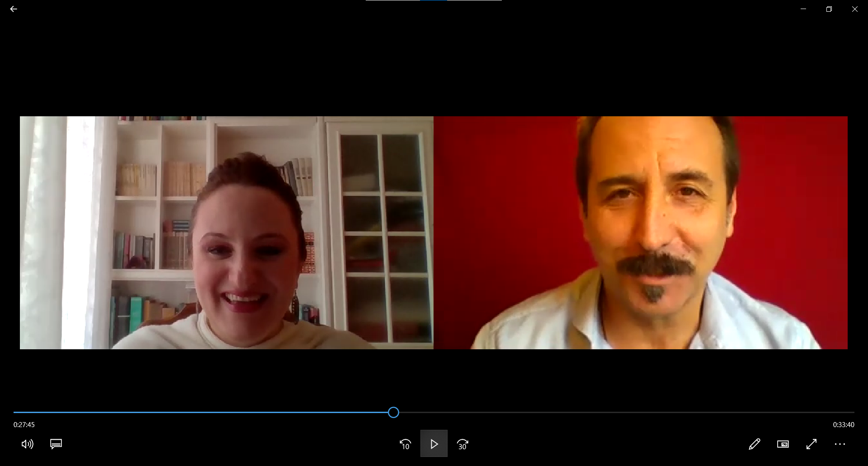Play the video

tap(434, 444)
